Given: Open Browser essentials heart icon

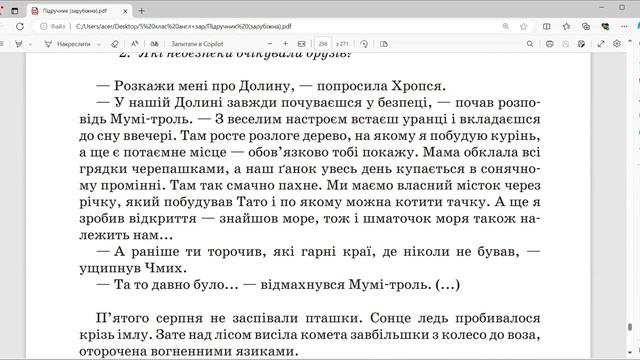Looking at the screenshot, I should coord(605,26).
